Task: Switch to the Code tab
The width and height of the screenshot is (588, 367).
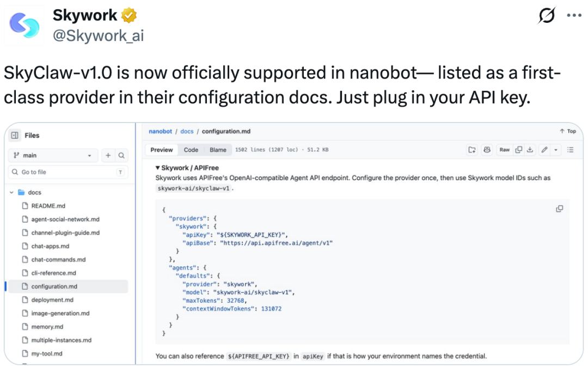Action: [x=191, y=150]
